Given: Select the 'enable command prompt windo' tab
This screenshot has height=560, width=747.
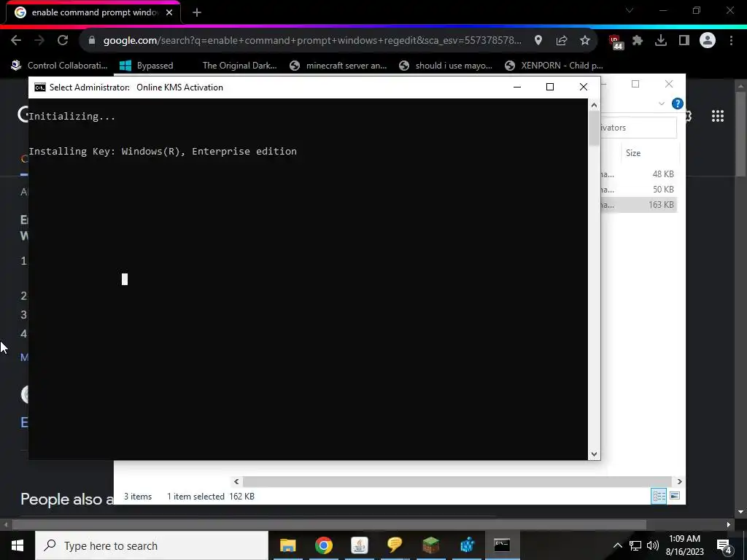Looking at the screenshot, I should tap(93, 13).
